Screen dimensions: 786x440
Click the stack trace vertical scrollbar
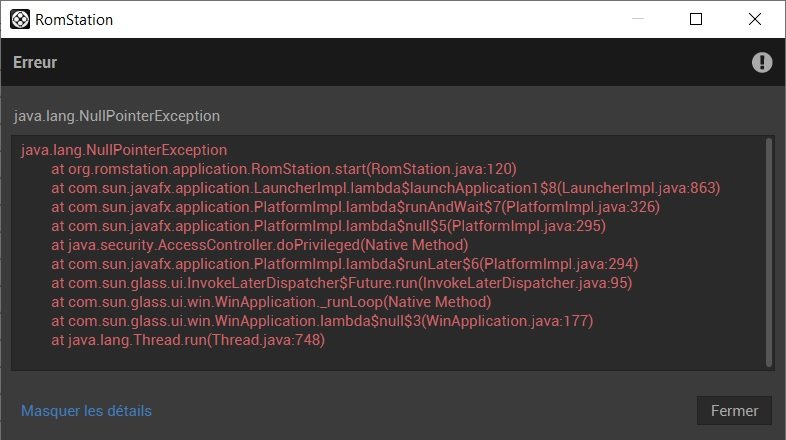[768, 250]
